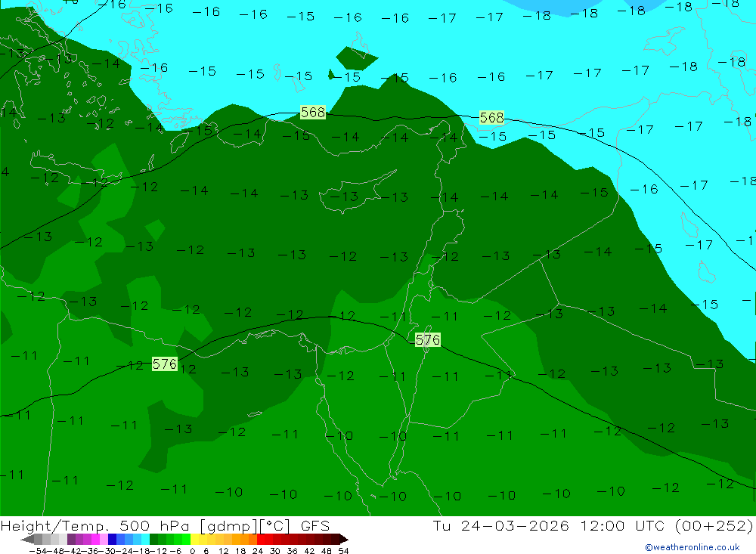Pick the dark blue swatch above -30 on the legend
Screen dimensions: 756x554
[x=112, y=539]
